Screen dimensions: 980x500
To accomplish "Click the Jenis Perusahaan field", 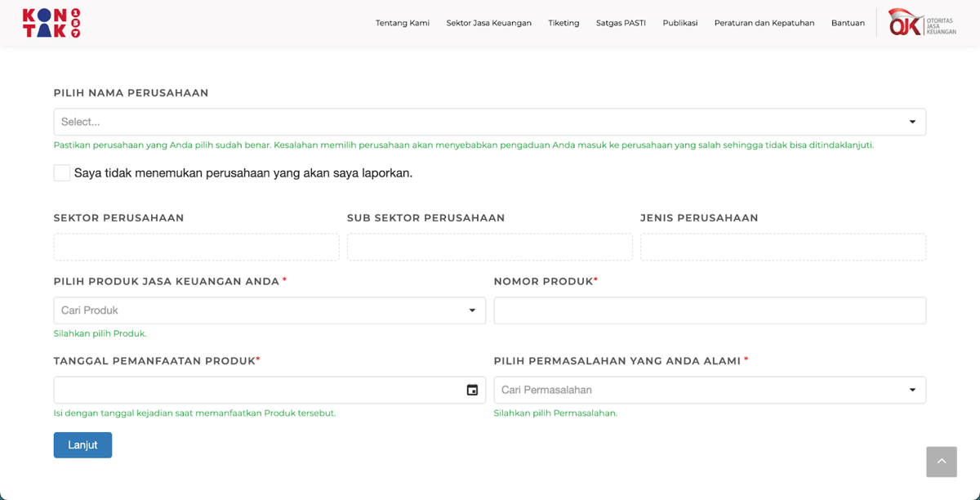I will (x=782, y=248).
